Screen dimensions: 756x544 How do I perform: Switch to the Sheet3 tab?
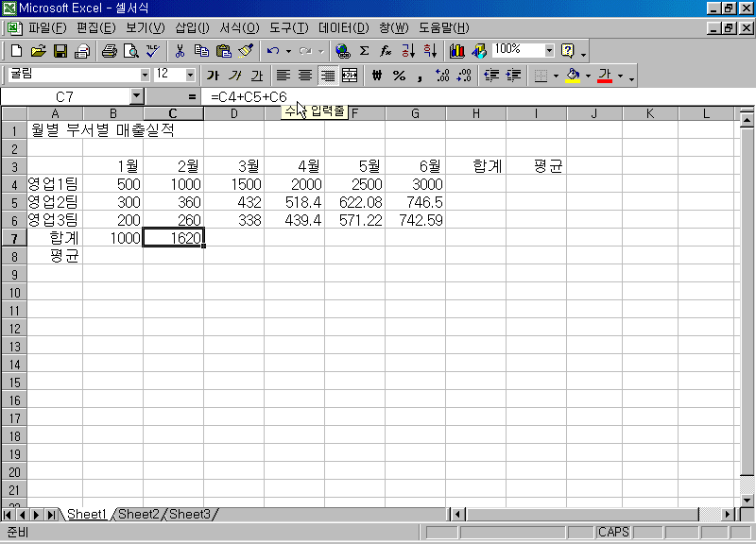190,515
